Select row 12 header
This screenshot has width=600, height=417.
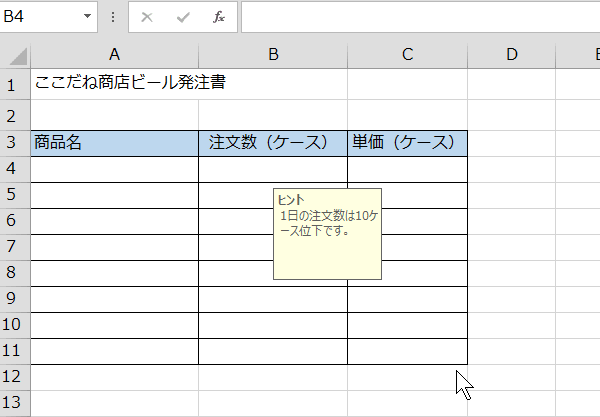pos(14,377)
